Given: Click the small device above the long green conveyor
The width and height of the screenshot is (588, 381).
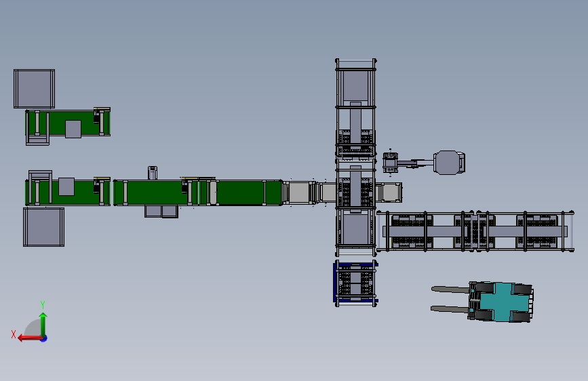Looking at the screenshot, I should [152, 173].
